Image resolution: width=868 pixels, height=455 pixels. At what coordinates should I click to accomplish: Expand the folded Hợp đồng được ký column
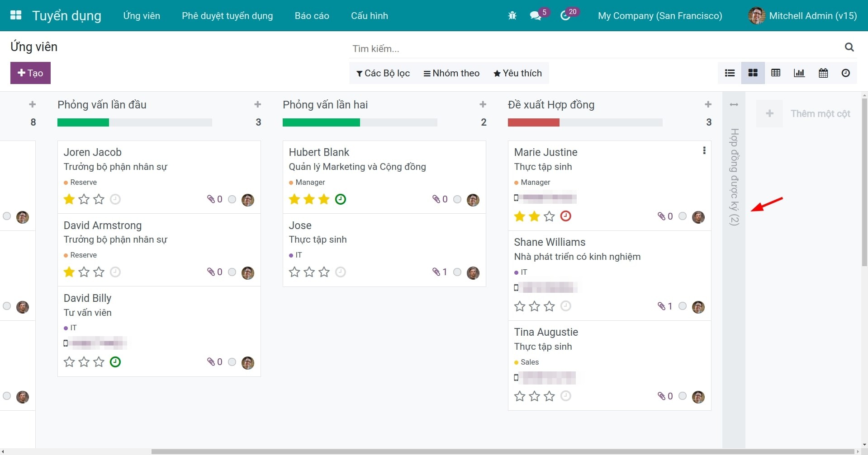tap(734, 104)
